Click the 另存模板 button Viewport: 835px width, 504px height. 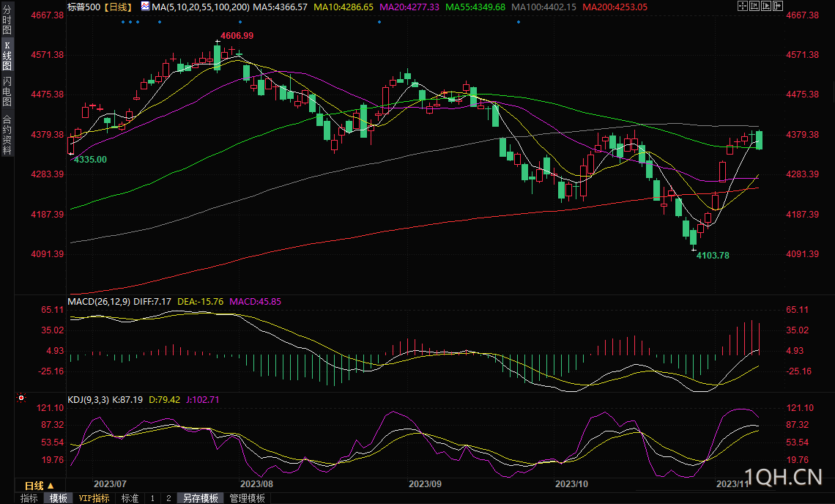click(x=200, y=498)
